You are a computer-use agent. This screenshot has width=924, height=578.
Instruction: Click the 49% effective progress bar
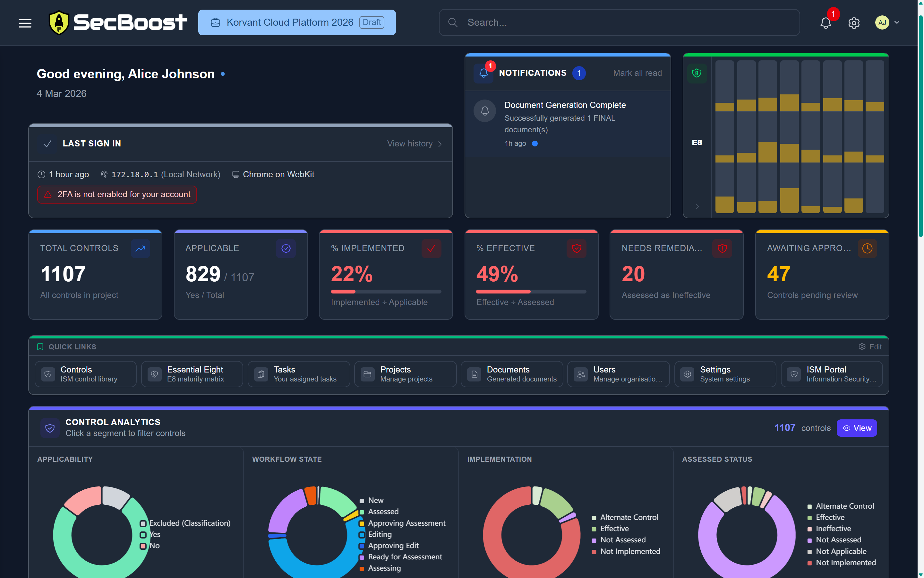(x=531, y=292)
